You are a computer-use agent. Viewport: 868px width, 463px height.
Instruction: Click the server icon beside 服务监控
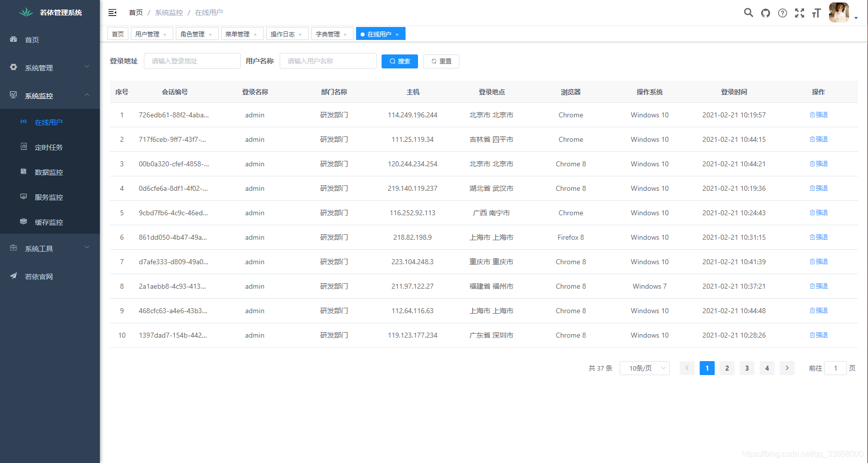point(23,196)
